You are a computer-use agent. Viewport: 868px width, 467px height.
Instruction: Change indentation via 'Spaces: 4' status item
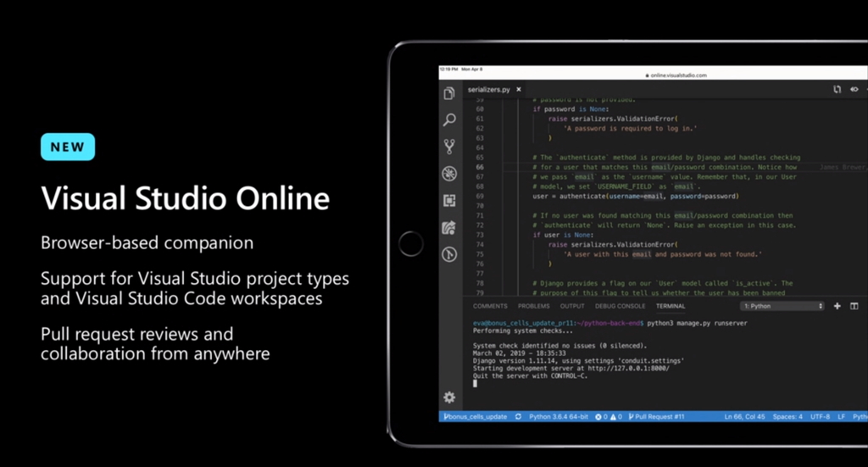tap(787, 417)
